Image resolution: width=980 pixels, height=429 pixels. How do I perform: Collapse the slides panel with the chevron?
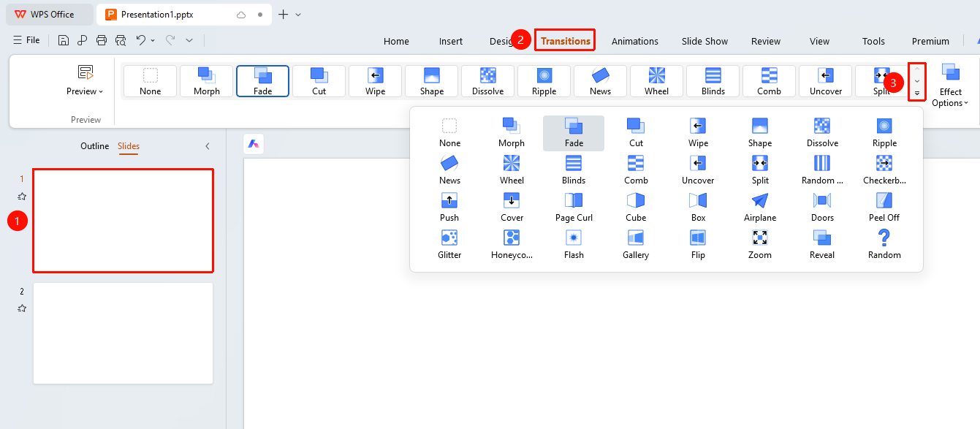coord(208,146)
